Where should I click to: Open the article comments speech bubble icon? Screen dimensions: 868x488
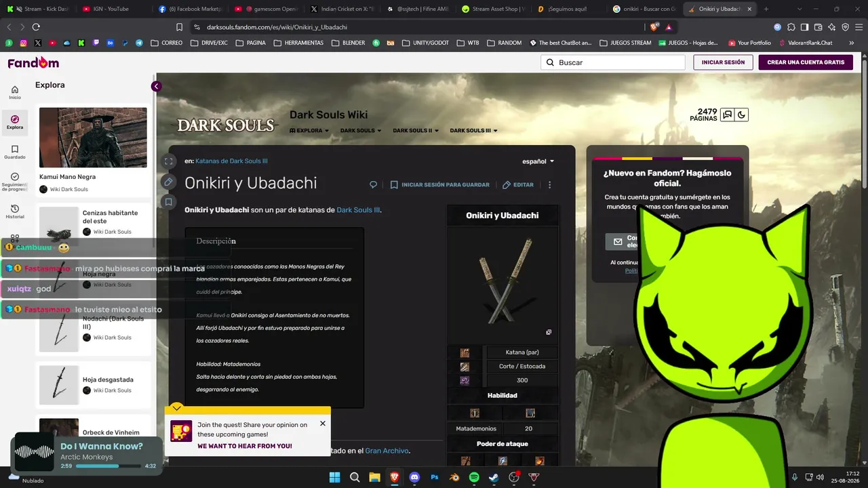pyautogui.click(x=373, y=185)
